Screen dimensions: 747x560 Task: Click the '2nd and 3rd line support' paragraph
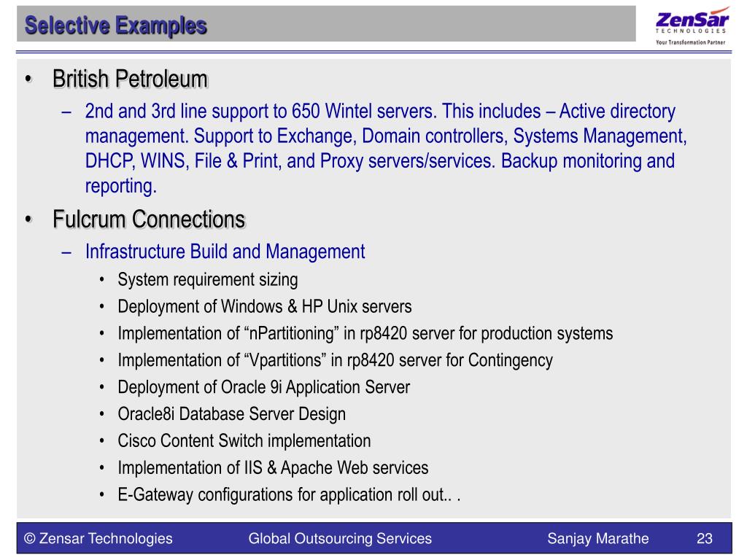386,148
